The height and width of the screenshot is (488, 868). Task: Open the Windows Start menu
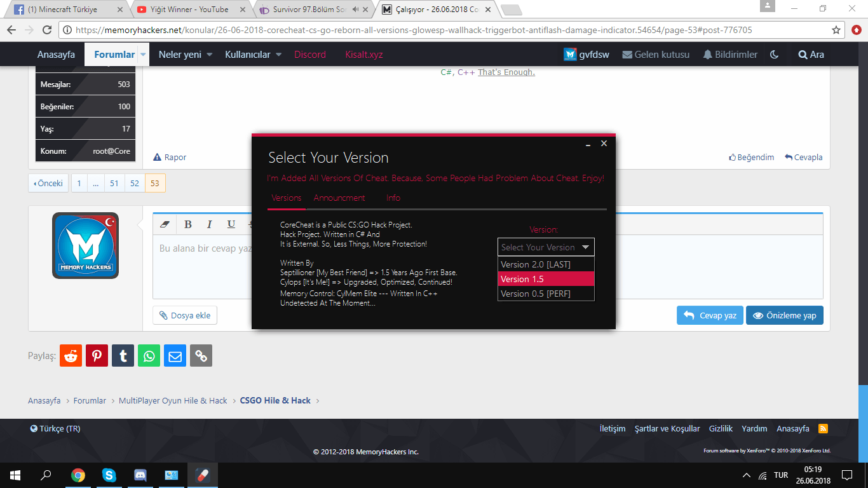[15, 475]
